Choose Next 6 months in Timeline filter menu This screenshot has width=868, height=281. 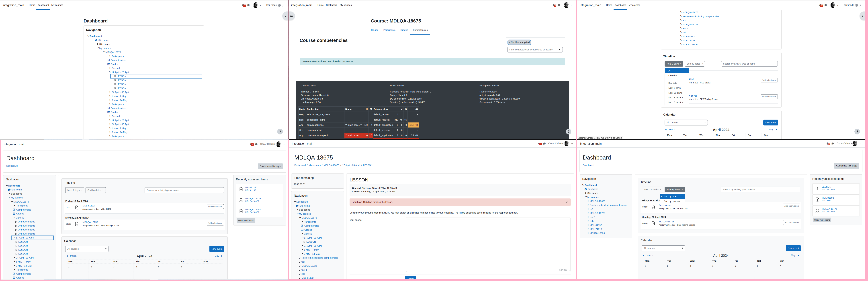pos(677,102)
